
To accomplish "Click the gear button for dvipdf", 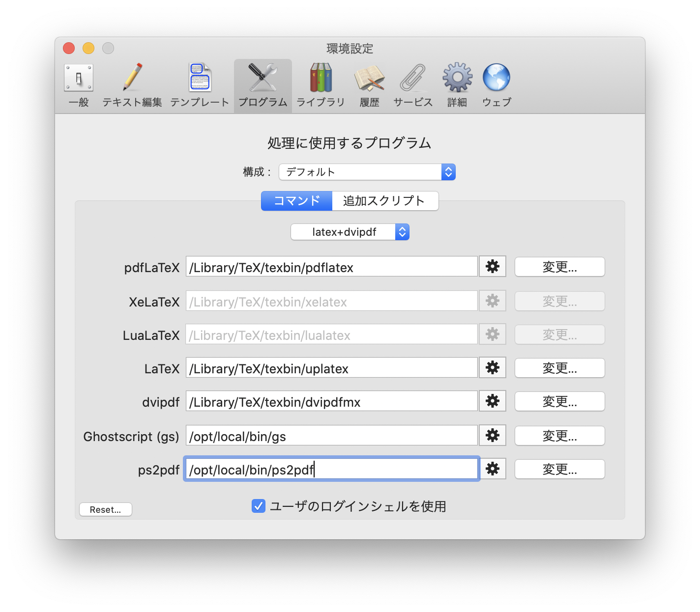I will [x=493, y=401].
